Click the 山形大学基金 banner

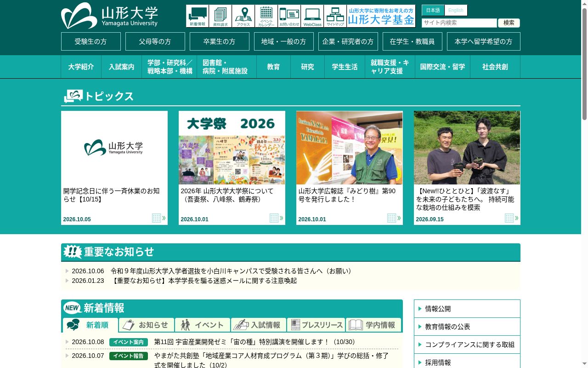(381, 16)
